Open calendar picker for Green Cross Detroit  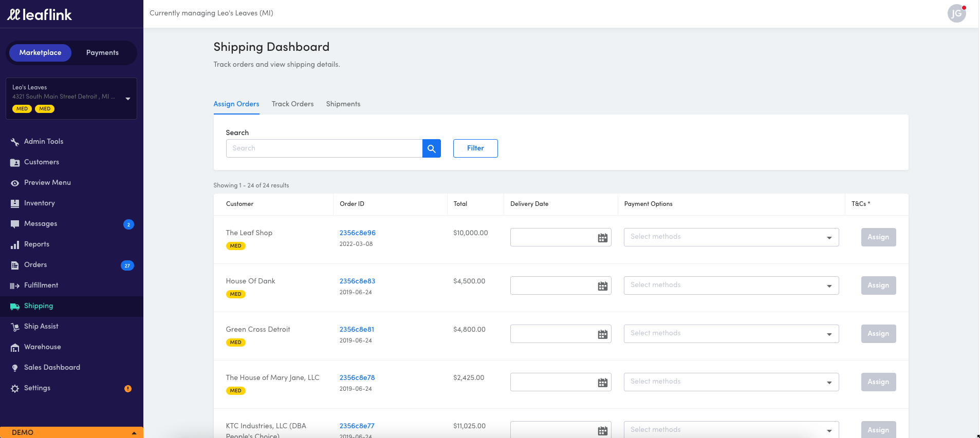coord(603,334)
